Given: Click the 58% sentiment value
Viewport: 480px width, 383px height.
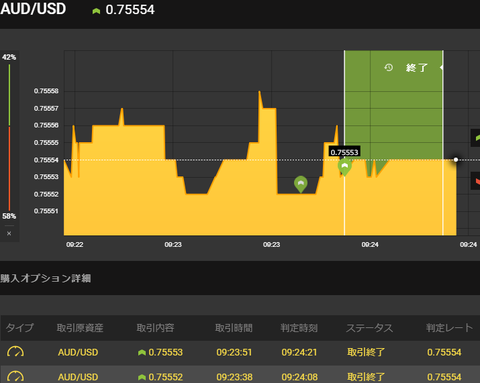Looking at the screenshot, I should coord(9,216).
